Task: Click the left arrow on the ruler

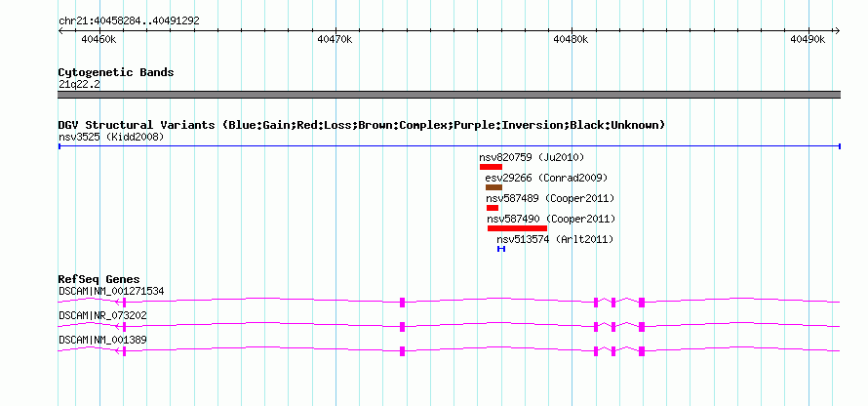Action: coord(60,31)
